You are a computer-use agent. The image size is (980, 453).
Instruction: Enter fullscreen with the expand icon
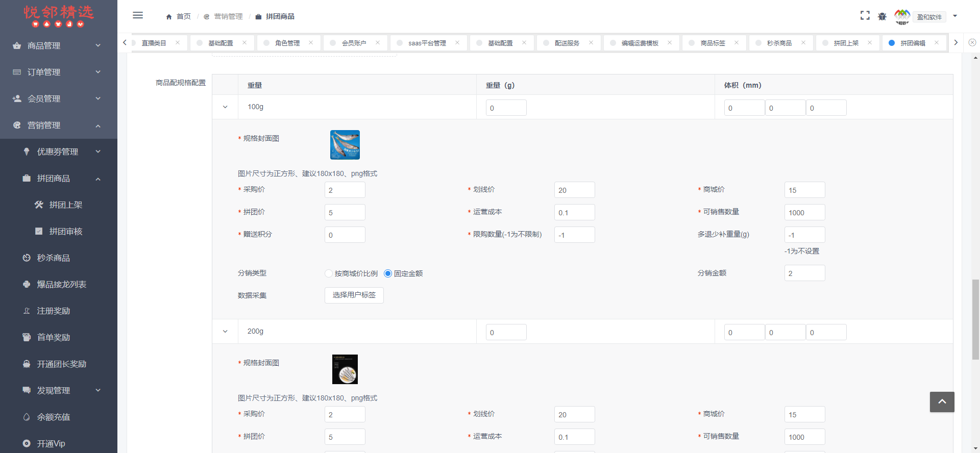point(865,16)
